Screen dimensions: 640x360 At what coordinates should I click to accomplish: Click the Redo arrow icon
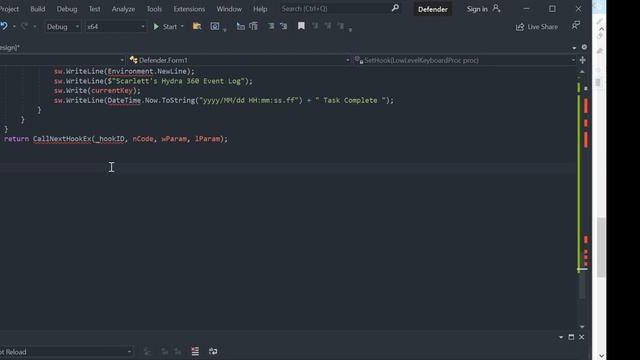24,27
